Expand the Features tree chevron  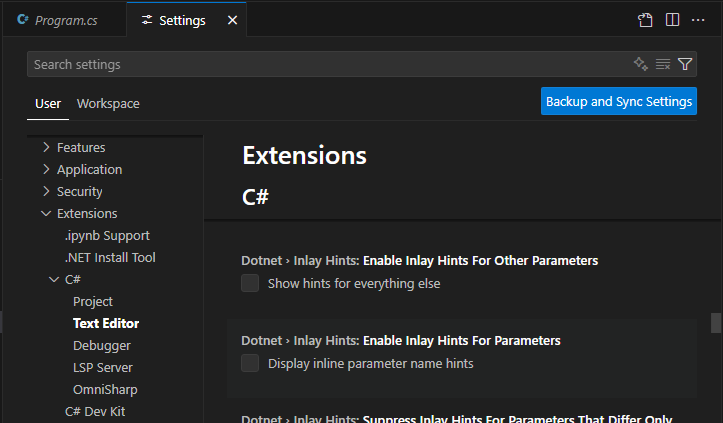coord(46,147)
